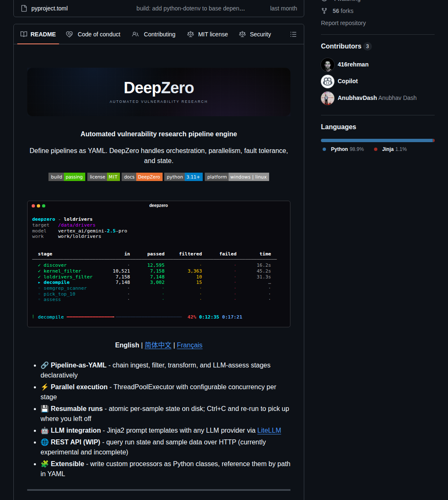Open the 416rehman profile link
The width and height of the screenshot is (448, 500).
tap(353, 64)
